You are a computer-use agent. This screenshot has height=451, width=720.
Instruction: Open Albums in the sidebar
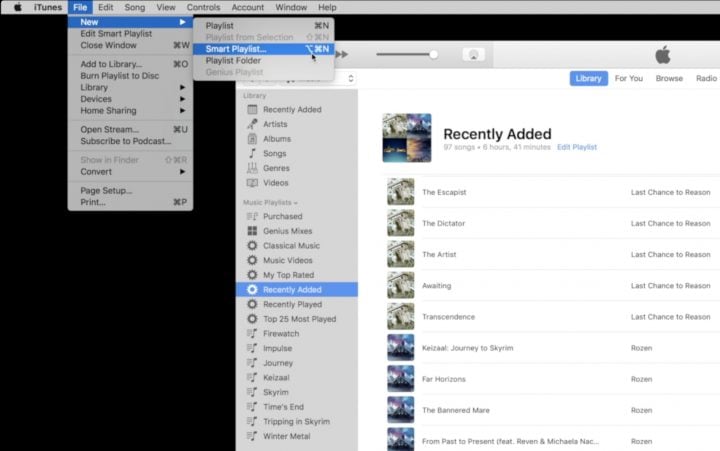click(277, 139)
